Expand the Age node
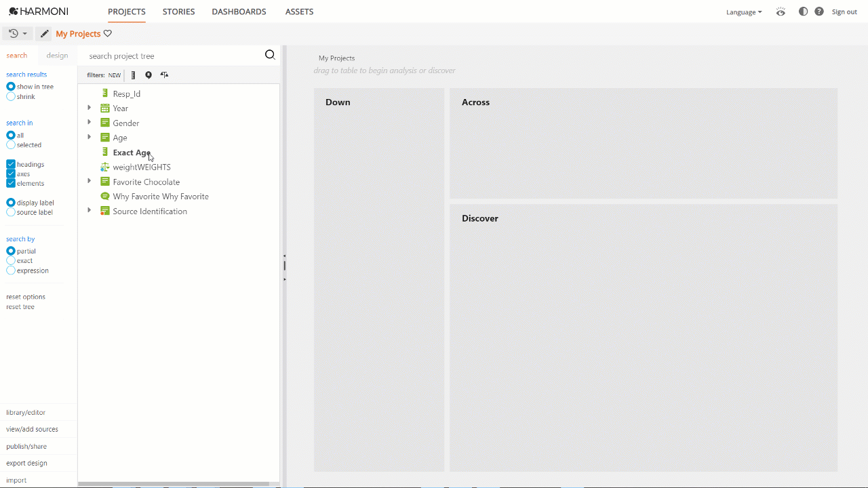This screenshot has height=488, width=868. tap(89, 137)
